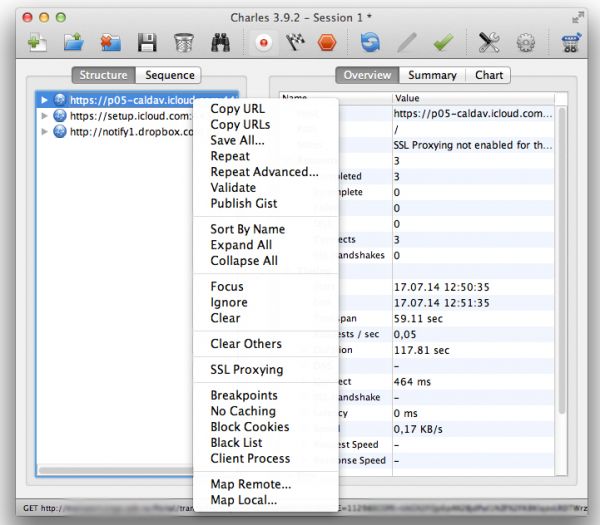The width and height of the screenshot is (600, 525).
Task: Choose Copy URL from the context menu
Action: (x=239, y=109)
